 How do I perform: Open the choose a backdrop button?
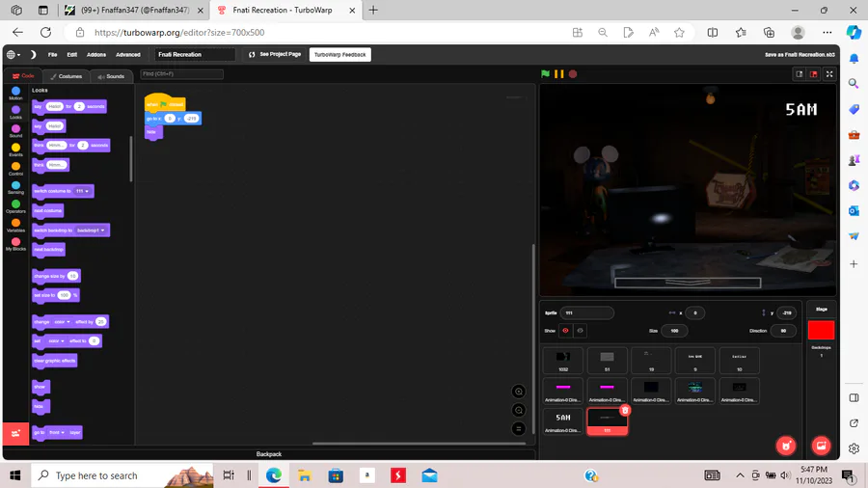(821, 446)
